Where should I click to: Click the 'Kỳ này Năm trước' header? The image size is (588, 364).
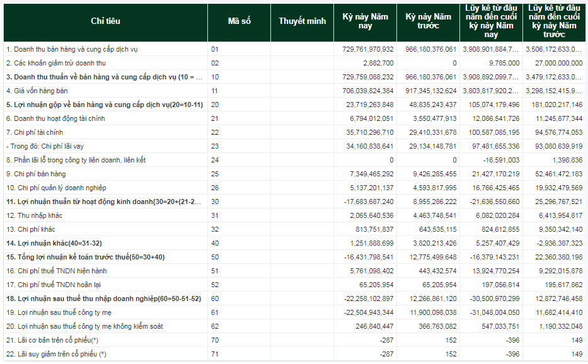429,21
